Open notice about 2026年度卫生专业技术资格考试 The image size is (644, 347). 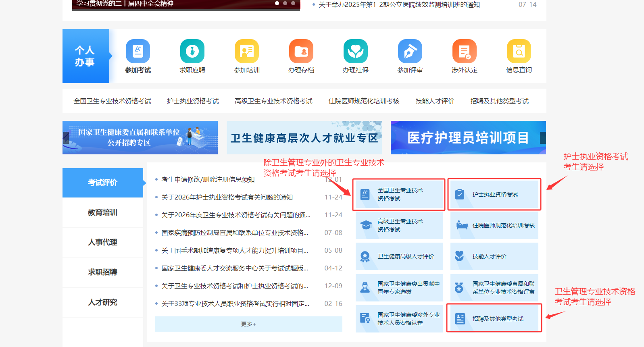236,215
